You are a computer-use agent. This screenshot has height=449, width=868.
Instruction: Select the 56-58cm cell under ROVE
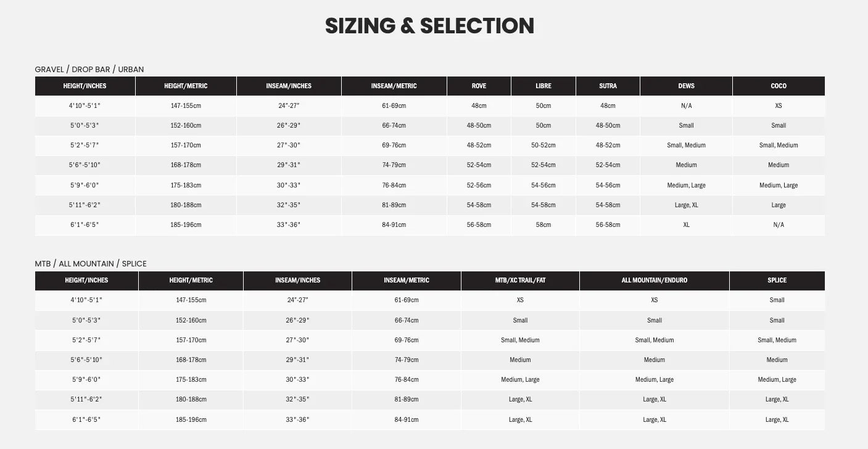tap(479, 225)
